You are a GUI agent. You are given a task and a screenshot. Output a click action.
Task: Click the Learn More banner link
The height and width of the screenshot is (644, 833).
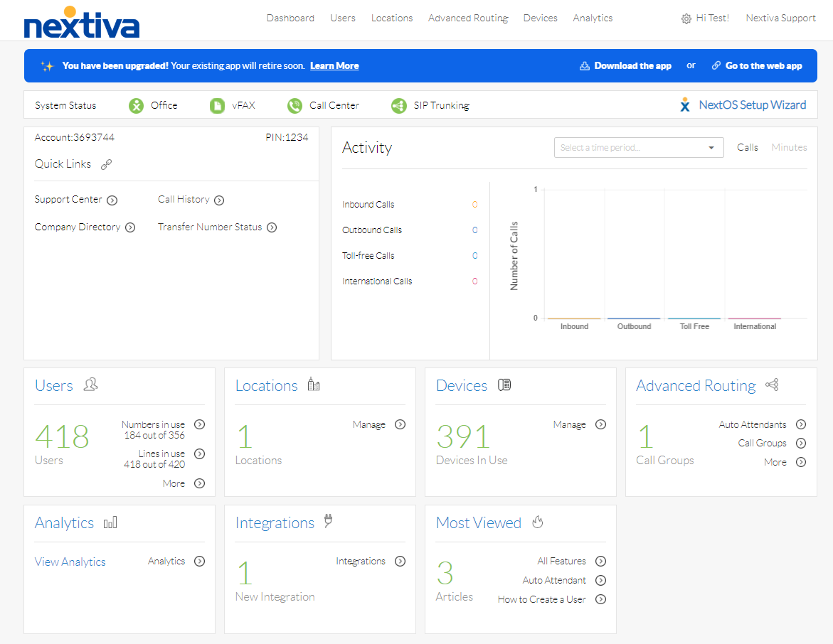pos(334,66)
